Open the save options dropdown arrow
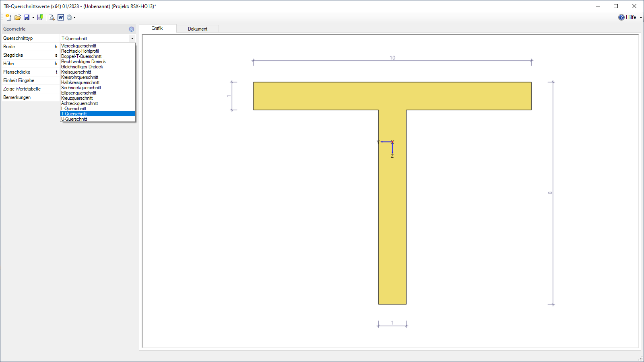The height and width of the screenshot is (362, 644). coord(33,17)
